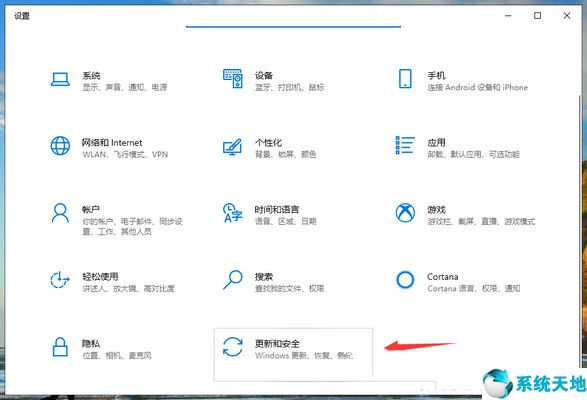Open the 轻松使用 clock-arrow icon
The width and height of the screenshot is (587, 400).
pyautogui.click(x=60, y=280)
